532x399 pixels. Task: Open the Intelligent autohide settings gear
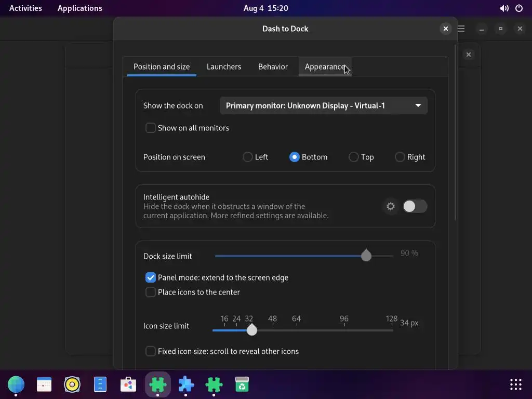[391, 206]
